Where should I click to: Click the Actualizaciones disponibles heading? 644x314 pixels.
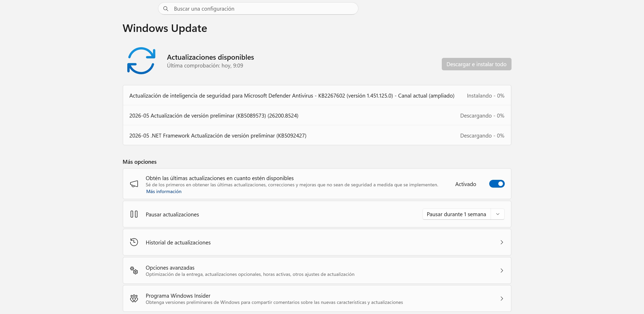[x=211, y=57]
